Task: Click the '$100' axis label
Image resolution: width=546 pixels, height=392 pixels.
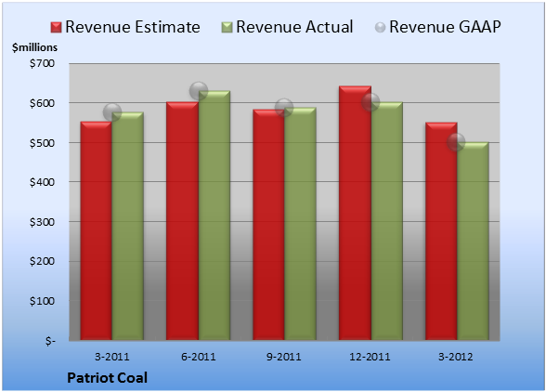Action: (x=42, y=301)
